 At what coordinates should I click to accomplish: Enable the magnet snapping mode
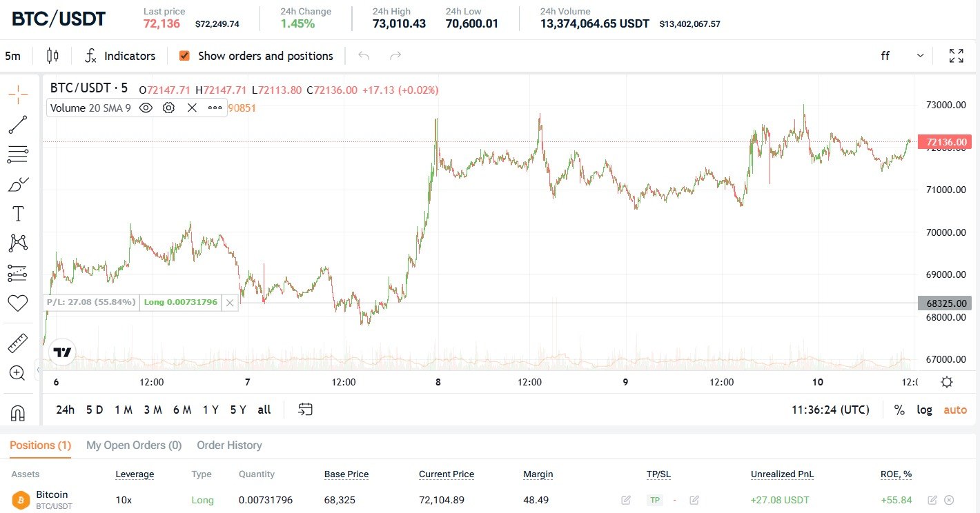pos(18,412)
